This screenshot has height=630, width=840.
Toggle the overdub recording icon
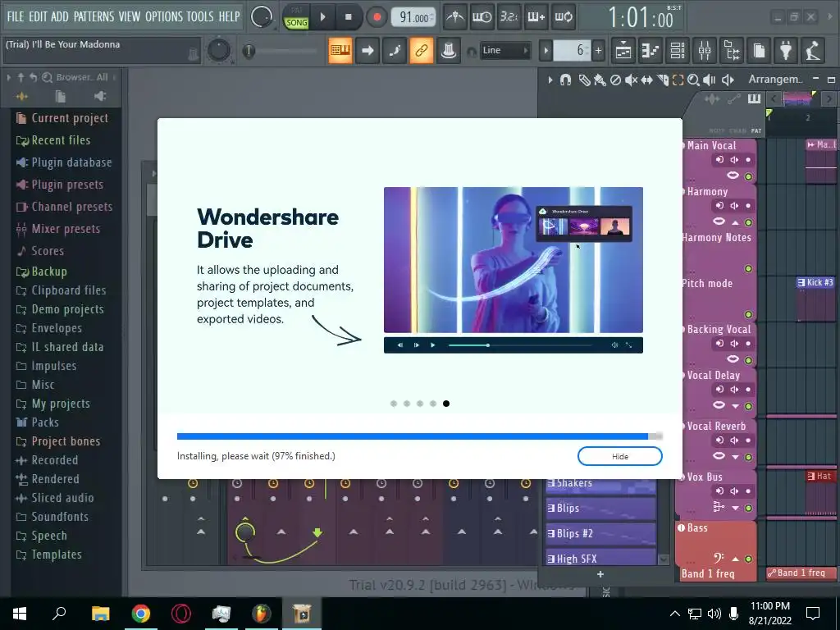pyautogui.click(x=536, y=17)
